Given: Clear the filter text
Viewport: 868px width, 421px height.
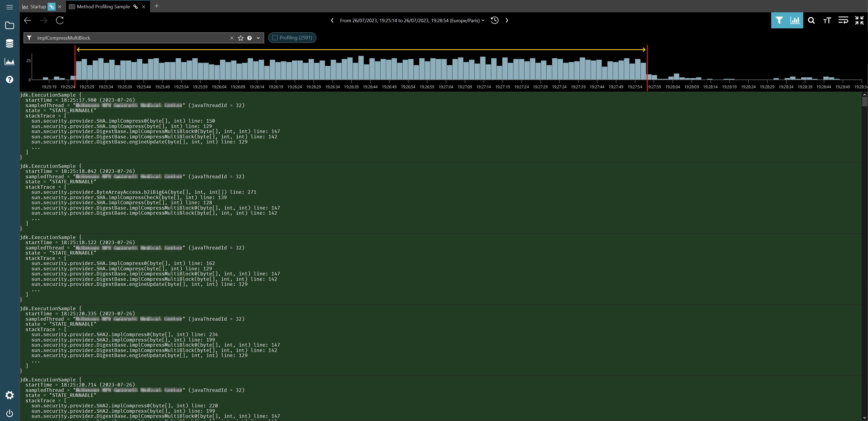Looking at the screenshot, I should coord(232,38).
